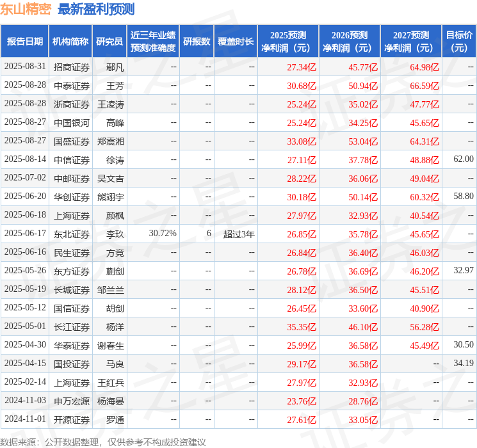Screen dimensions: 477x448
Task: Click the 30.50 target price
Action: tap(464, 344)
